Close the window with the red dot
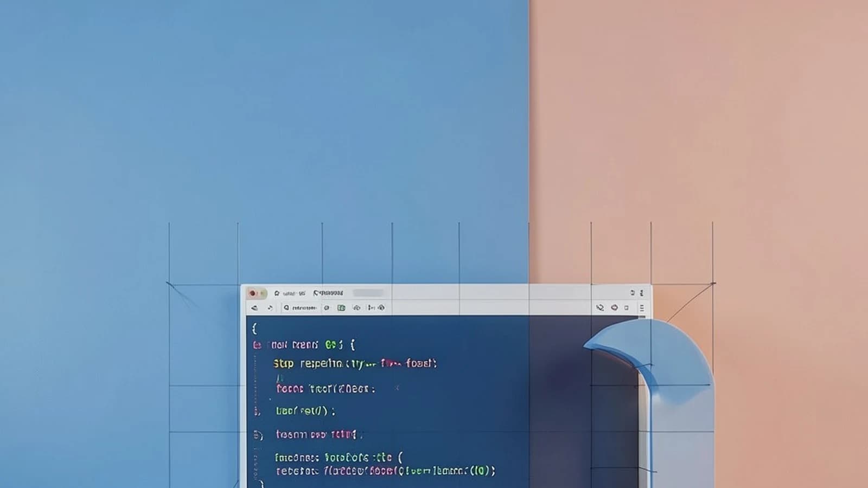Viewport: 868px width, 488px height. [252, 293]
